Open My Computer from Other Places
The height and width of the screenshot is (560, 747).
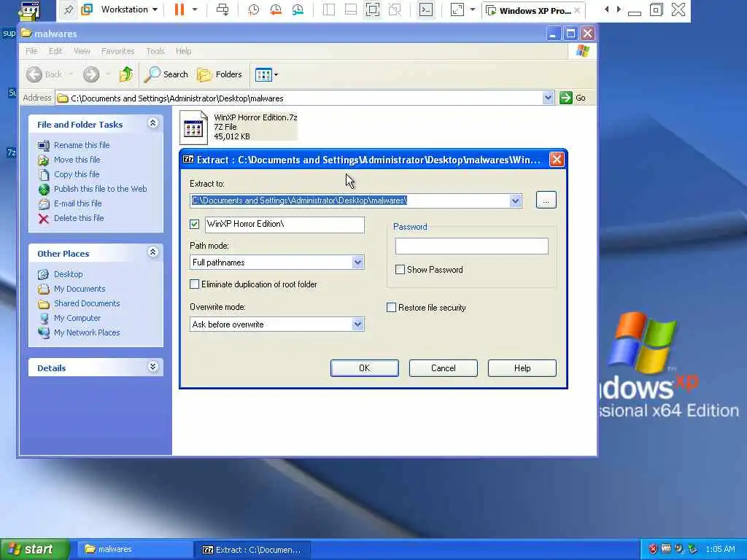coord(77,318)
